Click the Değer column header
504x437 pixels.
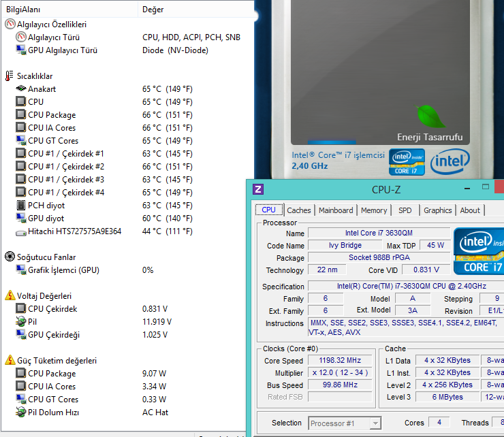(x=196, y=10)
